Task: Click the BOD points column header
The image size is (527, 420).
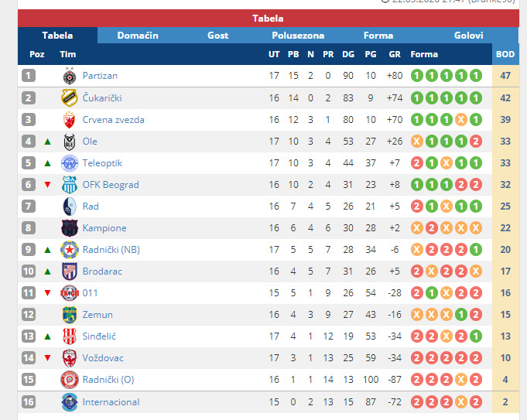Action: coord(505,54)
